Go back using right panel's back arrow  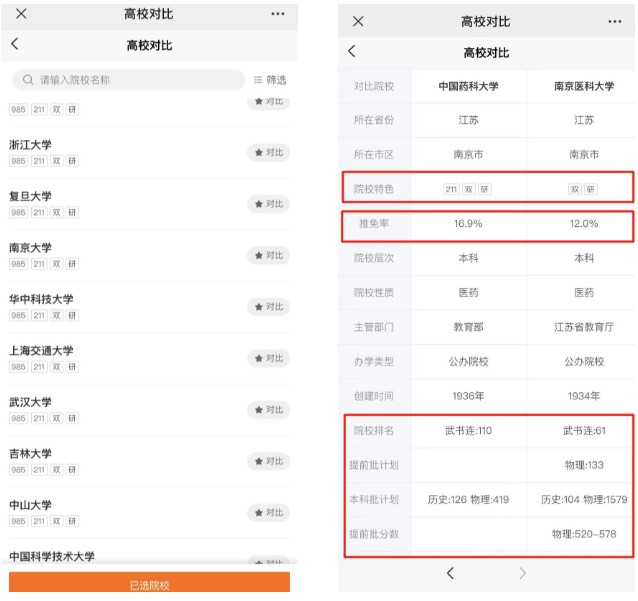[x=352, y=52]
